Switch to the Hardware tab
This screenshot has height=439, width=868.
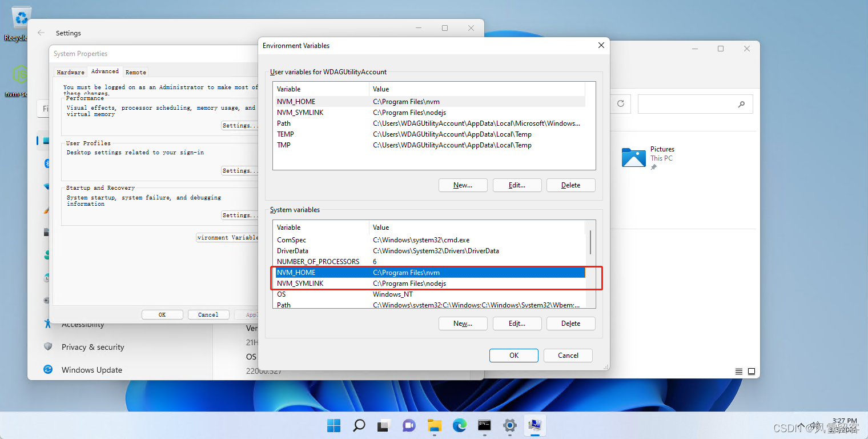pyautogui.click(x=71, y=72)
